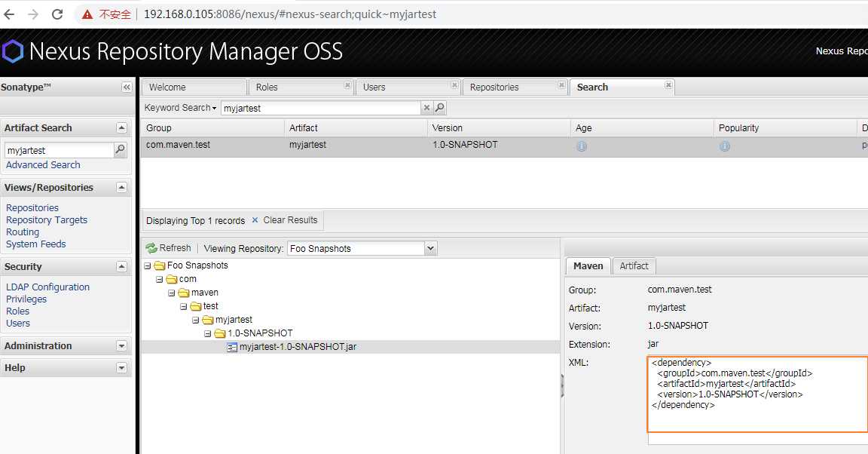868x454 pixels.
Task: Click the 1.0-SNAPSHOT folder icon
Action: (x=220, y=333)
